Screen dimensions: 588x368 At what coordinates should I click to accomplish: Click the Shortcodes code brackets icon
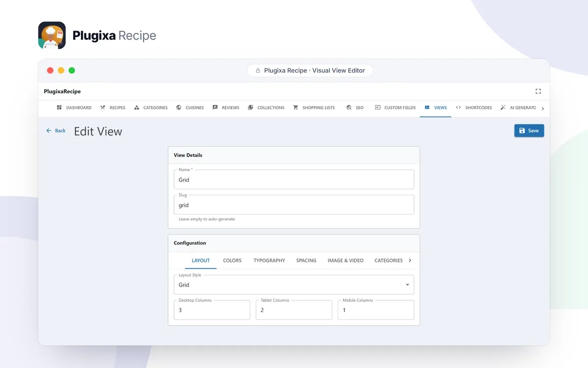pos(458,107)
